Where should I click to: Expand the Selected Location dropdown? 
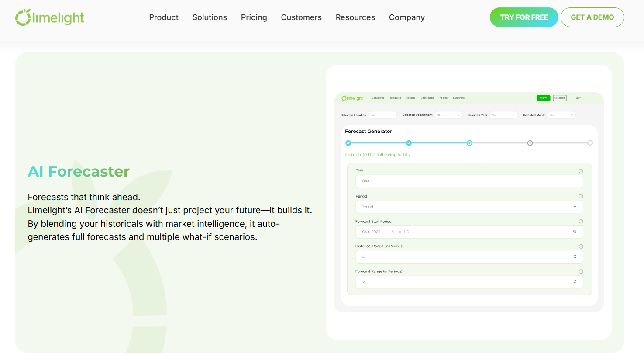point(382,115)
